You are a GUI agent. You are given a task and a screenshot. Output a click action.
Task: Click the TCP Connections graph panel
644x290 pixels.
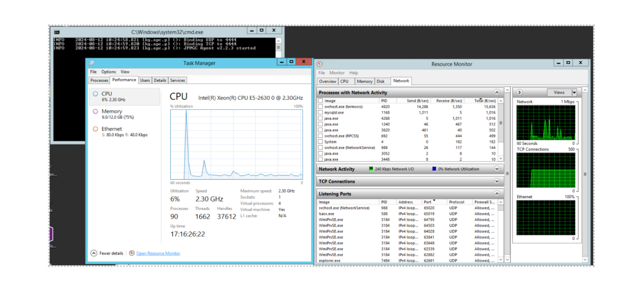(546, 170)
